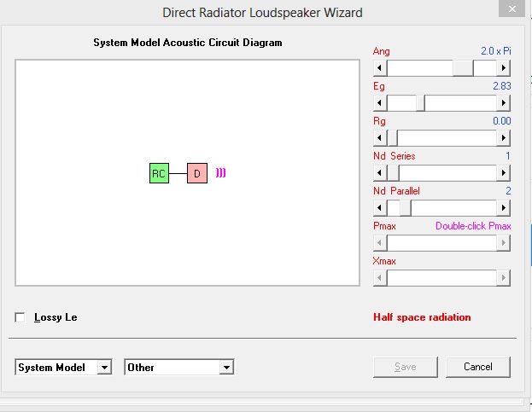Click the Eg slider thumb
Viewport: 532px width, 412px height.
pos(420,103)
